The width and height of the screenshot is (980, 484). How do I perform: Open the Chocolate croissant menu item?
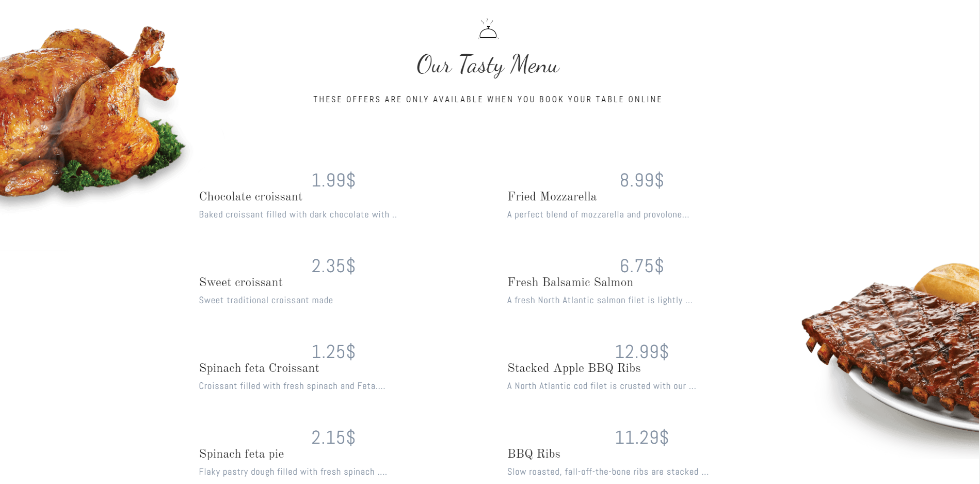point(251,197)
